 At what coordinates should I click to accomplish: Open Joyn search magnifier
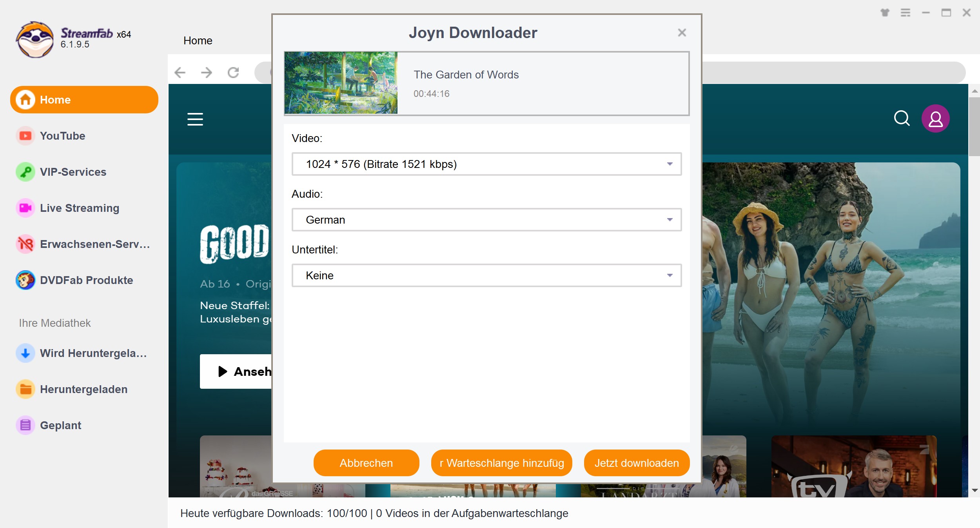coord(902,118)
